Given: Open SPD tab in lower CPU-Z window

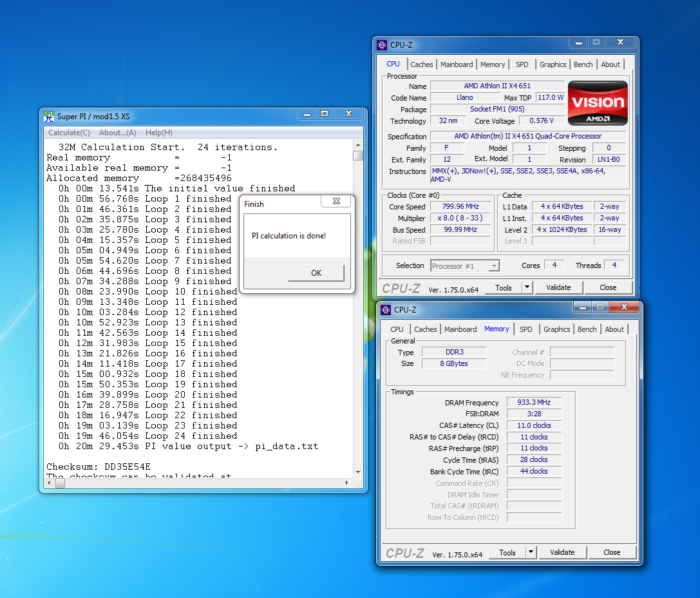Looking at the screenshot, I should [526, 329].
